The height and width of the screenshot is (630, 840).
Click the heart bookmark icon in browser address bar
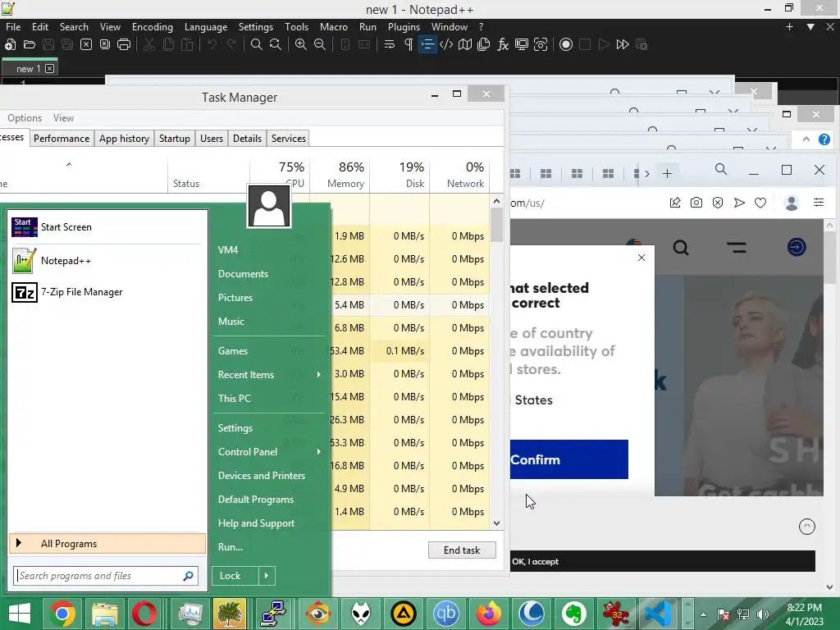(760, 203)
